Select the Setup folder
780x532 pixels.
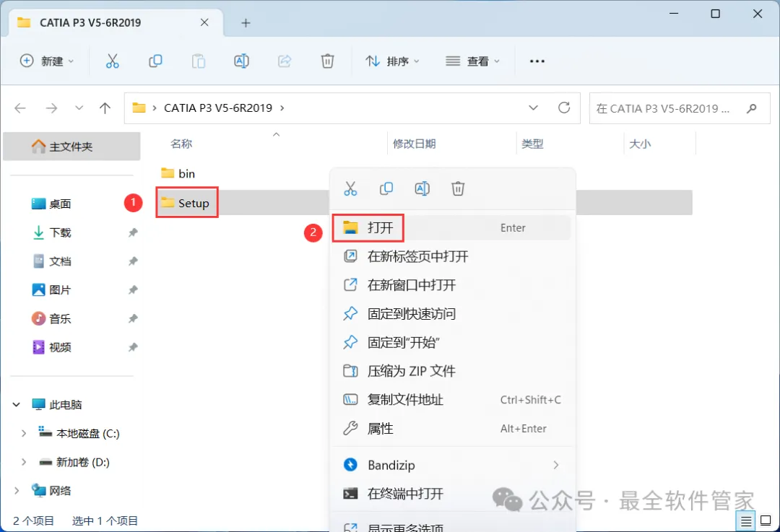(x=185, y=203)
